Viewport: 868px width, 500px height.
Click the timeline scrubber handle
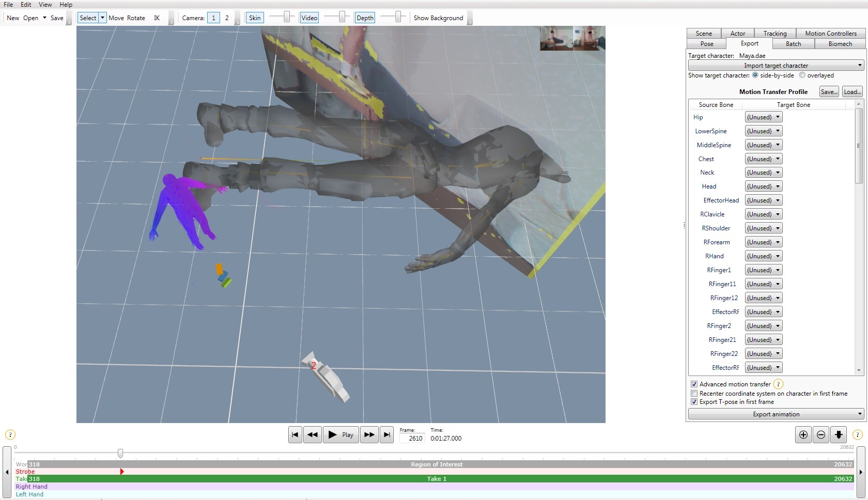coord(120,453)
